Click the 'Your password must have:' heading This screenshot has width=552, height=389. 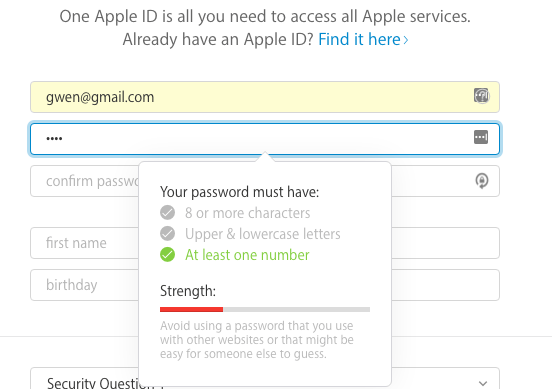(239, 192)
